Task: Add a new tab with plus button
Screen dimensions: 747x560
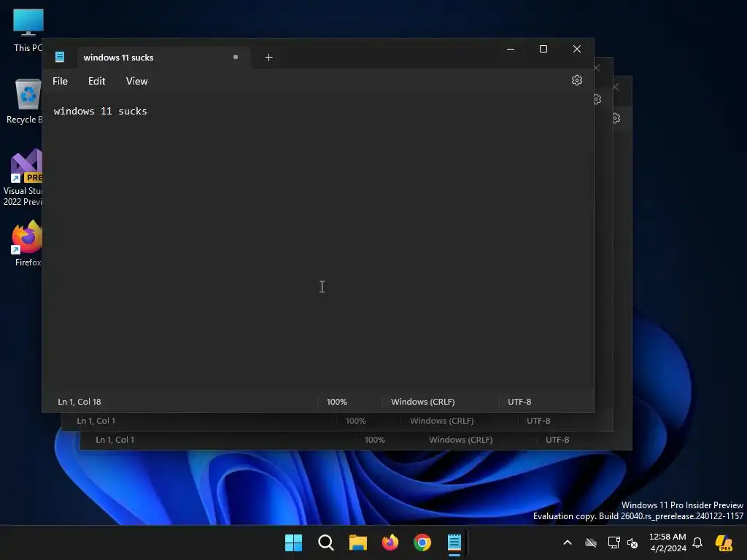Action: click(268, 57)
